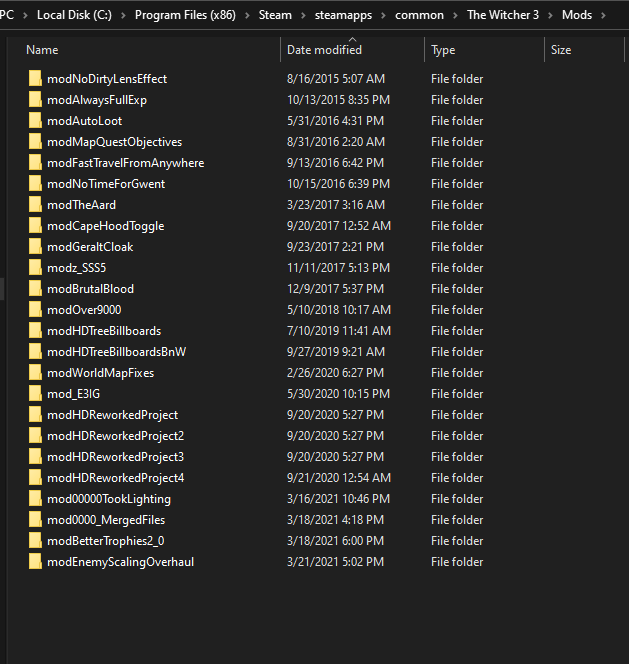Navigate to common in the breadcrumb path
Screen dimensions: 629x664
pyautogui.click(x=419, y=15)
